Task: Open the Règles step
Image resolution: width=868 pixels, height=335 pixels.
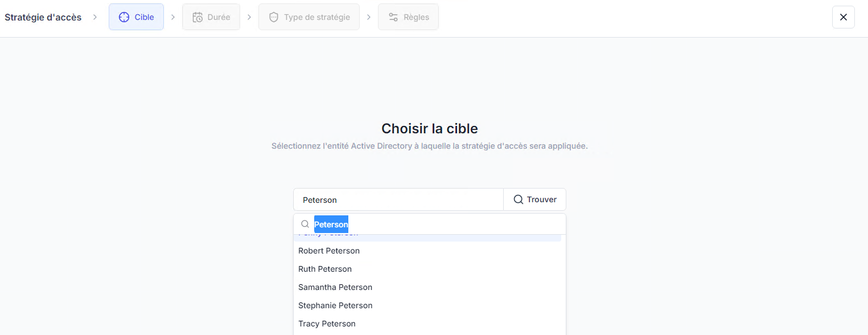Action: click(408, 17)
